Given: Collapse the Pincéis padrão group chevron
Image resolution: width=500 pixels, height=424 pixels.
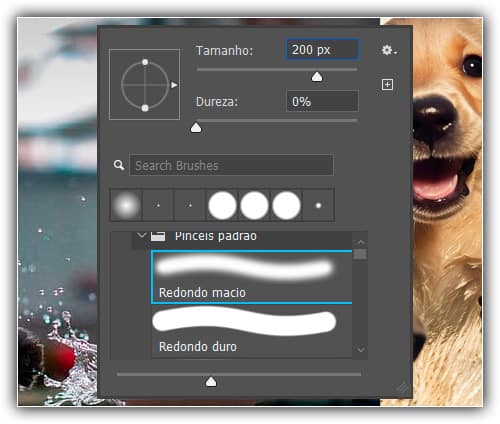Looking at the screenshot, I should pyautogui.click(x=141, y=236).
